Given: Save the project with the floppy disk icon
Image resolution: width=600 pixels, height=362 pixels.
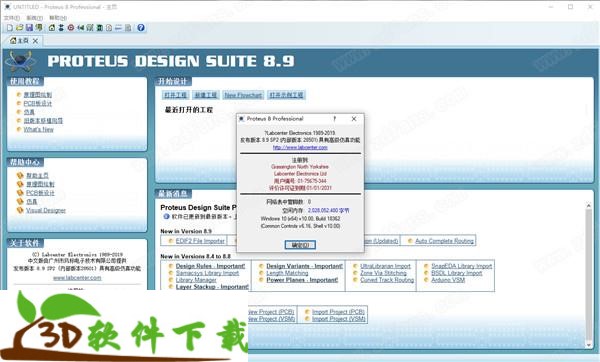Looking at the screenshot, I should 29,28.
